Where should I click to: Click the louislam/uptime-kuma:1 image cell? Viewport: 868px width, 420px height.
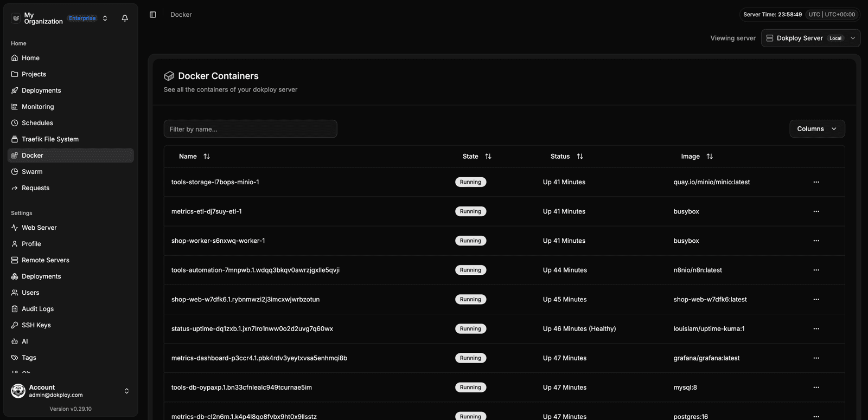tap(709, 328)
